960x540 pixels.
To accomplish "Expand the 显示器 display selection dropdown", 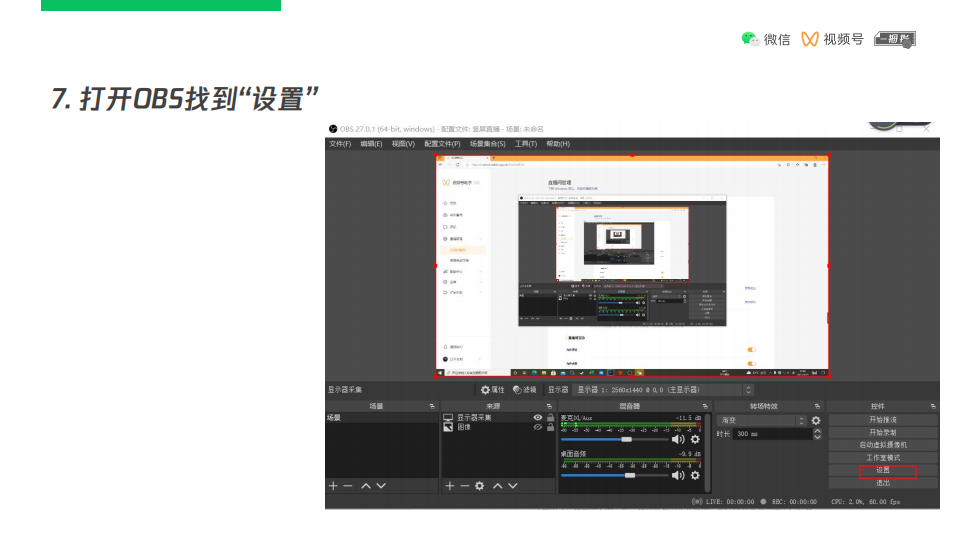I will tap(748, 390).
